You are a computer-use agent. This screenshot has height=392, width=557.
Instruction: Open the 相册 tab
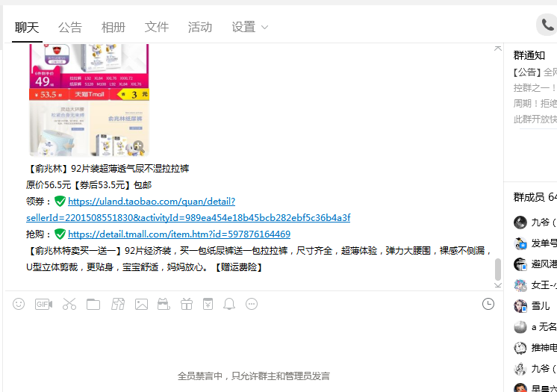(113, 27)
